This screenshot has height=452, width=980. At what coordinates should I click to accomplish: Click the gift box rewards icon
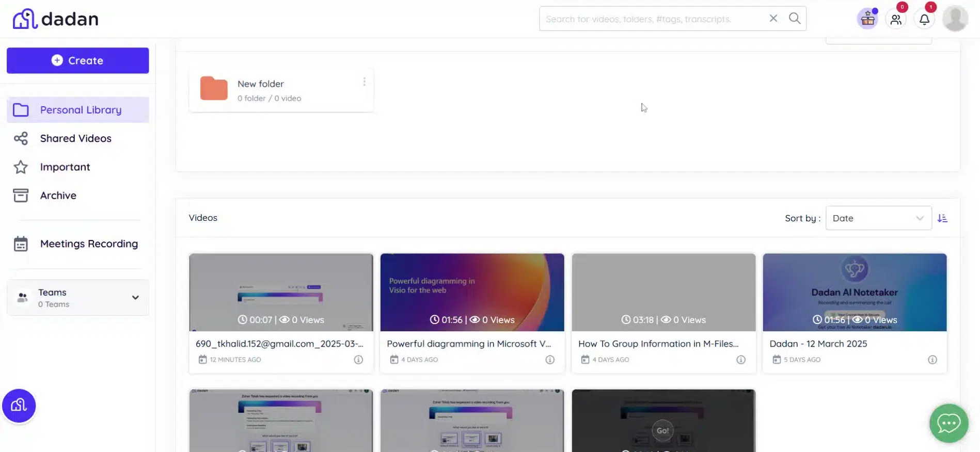coord(867,20)
